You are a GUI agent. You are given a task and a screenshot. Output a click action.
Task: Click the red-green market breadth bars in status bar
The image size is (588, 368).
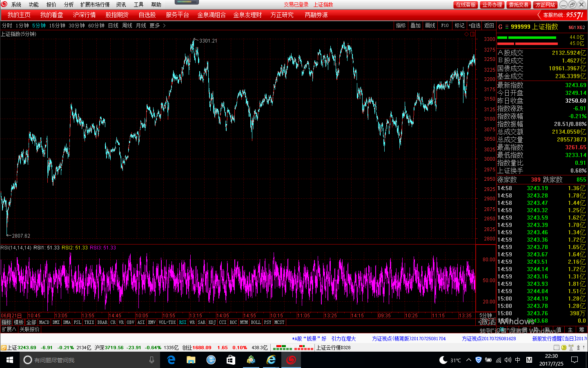(x=293, y=348)
